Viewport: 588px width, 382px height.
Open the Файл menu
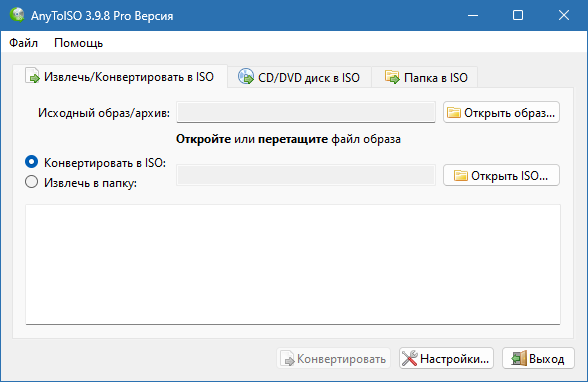point(23,43)
